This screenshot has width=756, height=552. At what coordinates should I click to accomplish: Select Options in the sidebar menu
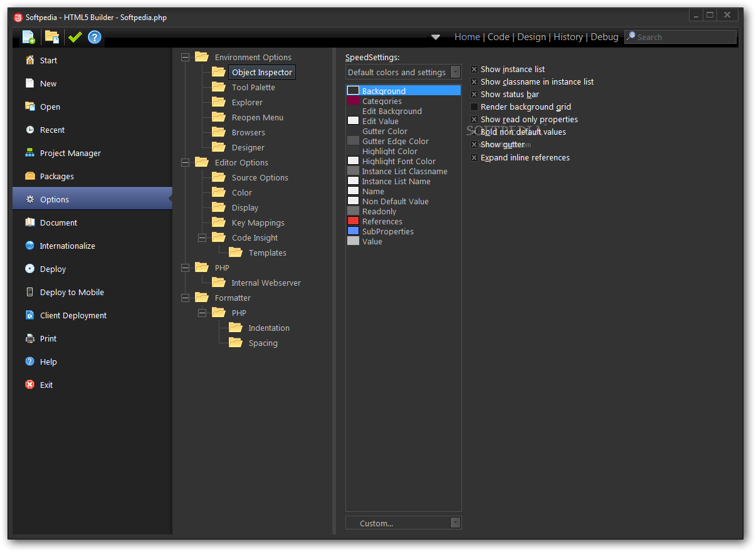click(x=92, y=199)
